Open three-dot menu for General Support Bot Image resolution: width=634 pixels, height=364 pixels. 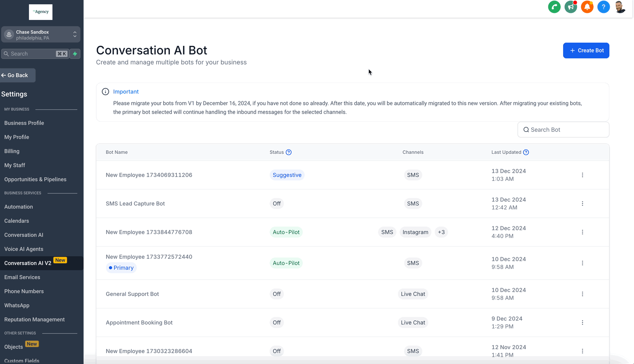click(x=582, y=294)
